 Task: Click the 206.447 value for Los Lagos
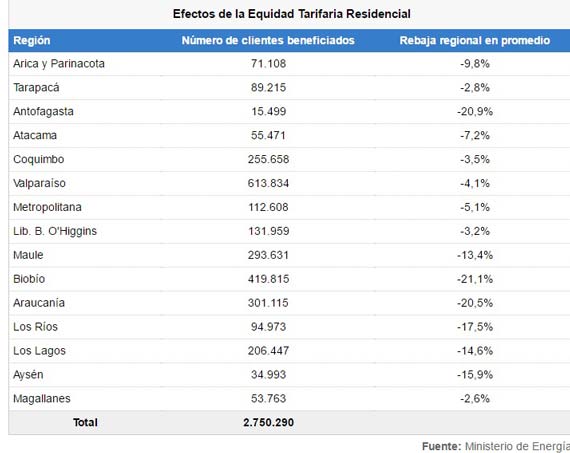click(268, 351)
